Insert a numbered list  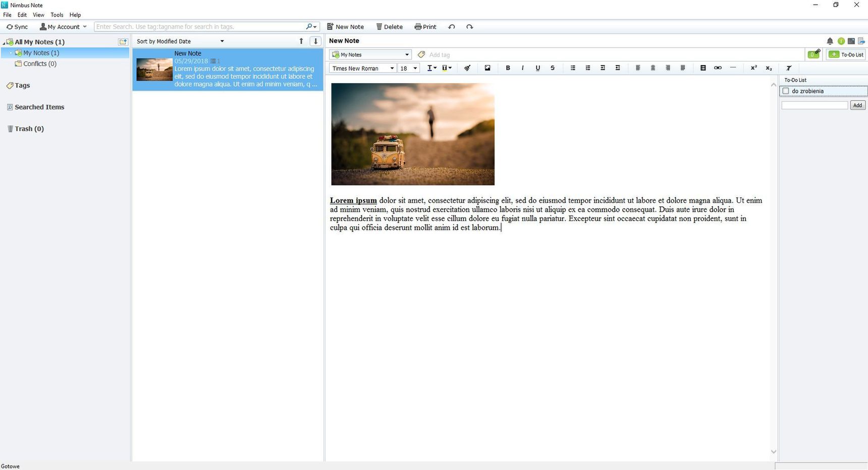coord(588,68)
